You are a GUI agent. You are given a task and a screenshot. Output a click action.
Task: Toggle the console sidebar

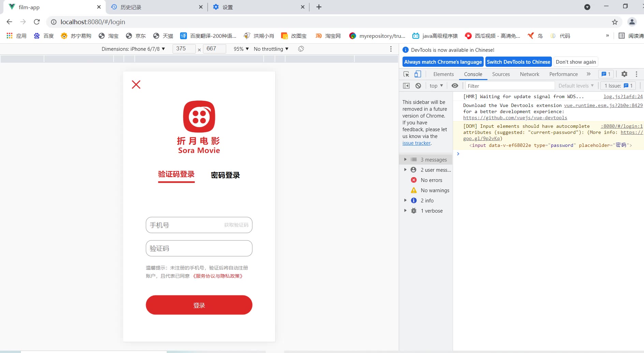406,86
